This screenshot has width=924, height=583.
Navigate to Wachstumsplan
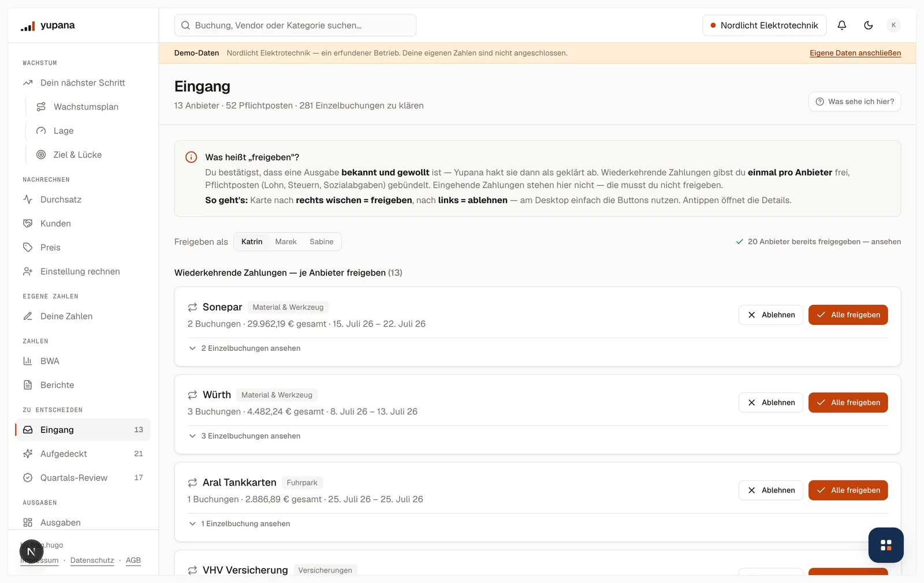coord(86,107)
